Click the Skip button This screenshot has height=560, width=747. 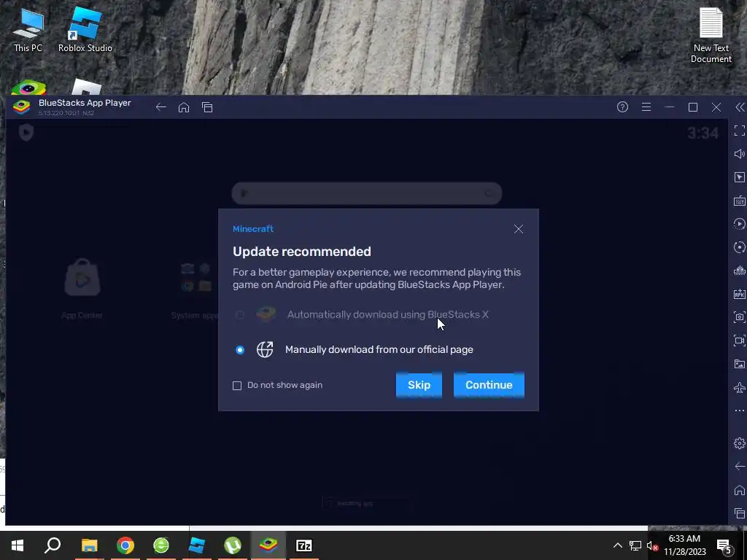point(419,385)
